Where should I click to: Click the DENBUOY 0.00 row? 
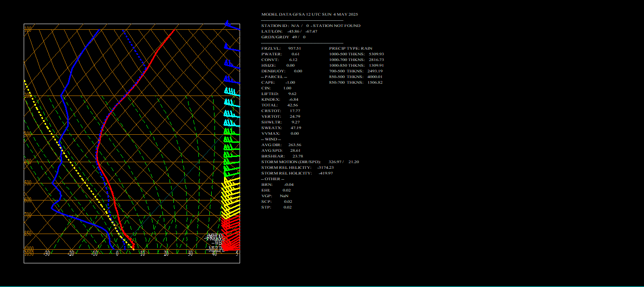click(282, 71)
